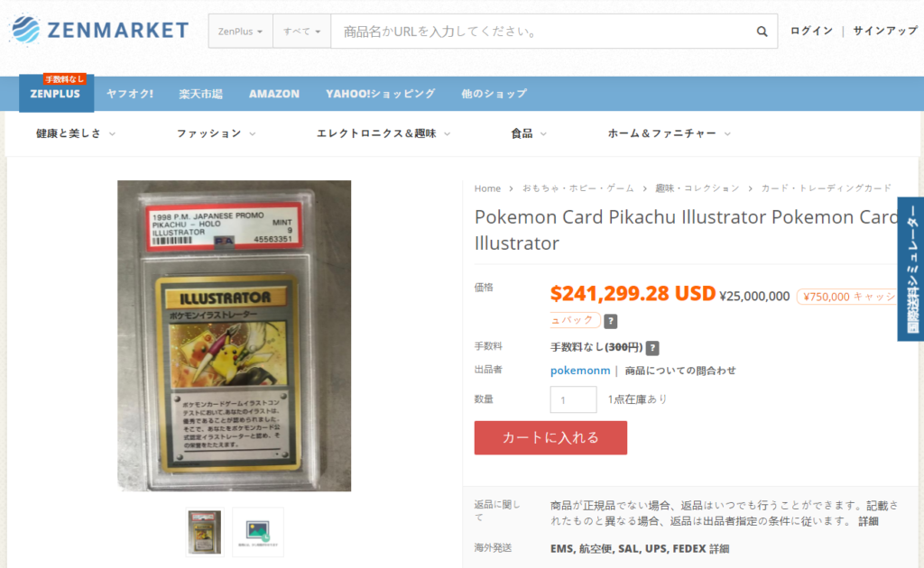Click the cashback help question mark icon
Screen dimensions: 924x568
point(611,321)
